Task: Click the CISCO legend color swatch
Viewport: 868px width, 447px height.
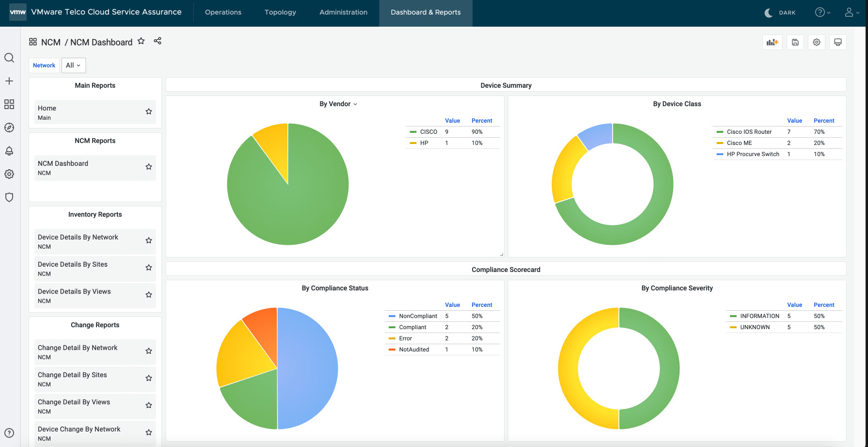Action: [x=413, y=132]
